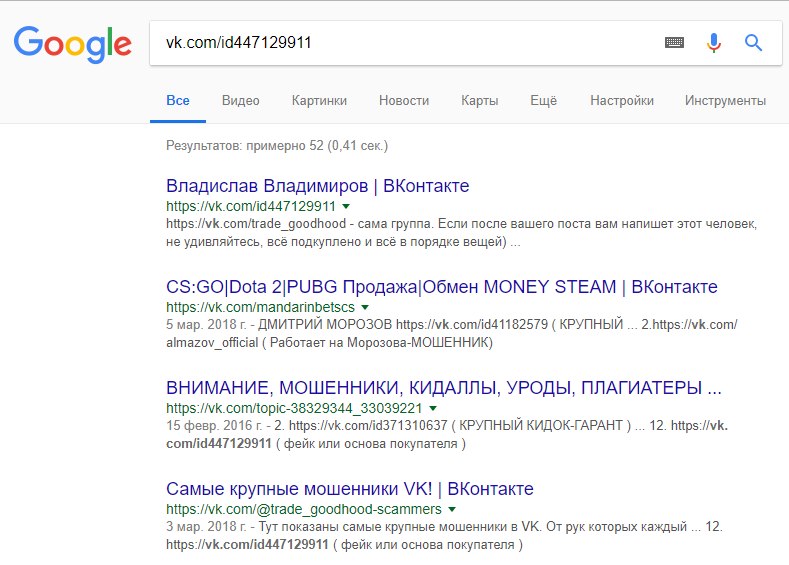Expand arrow next to vk.com/mandarinbetscs URL
Image resolution: width=789 pixels, height=565 pixels.
click(365, 307)
